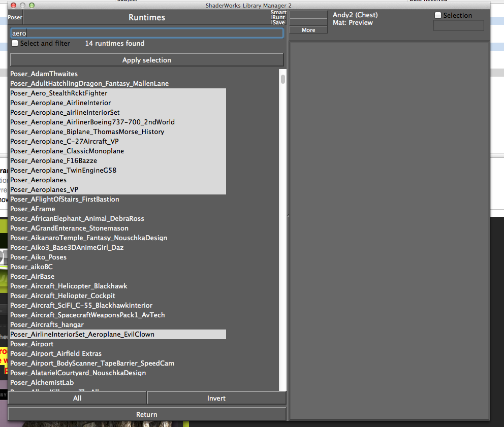Viewport: 504px width, 427px height.
Task: Click the aero search field
Action: coord(147,33)
